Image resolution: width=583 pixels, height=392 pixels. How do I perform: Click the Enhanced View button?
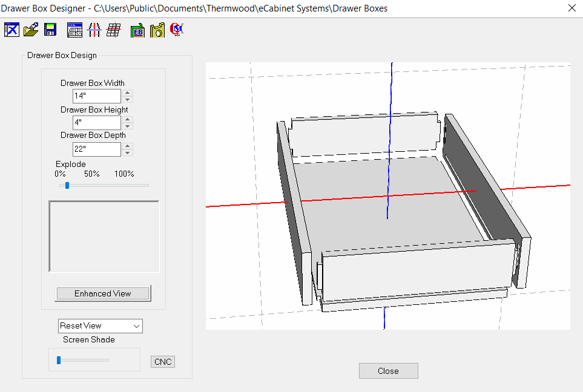[103, 293]
